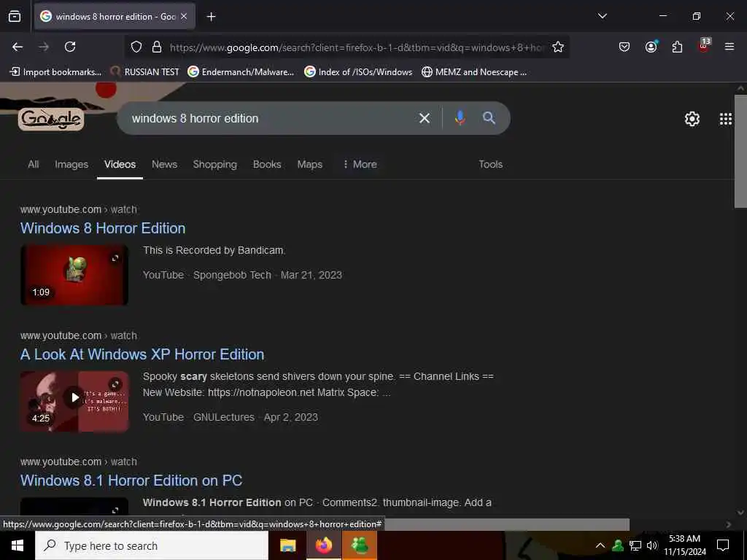The width and height of the screenshot is (747, 560).
Task: Open Windows 8 Horror Edition result
Action: point(103,228)
